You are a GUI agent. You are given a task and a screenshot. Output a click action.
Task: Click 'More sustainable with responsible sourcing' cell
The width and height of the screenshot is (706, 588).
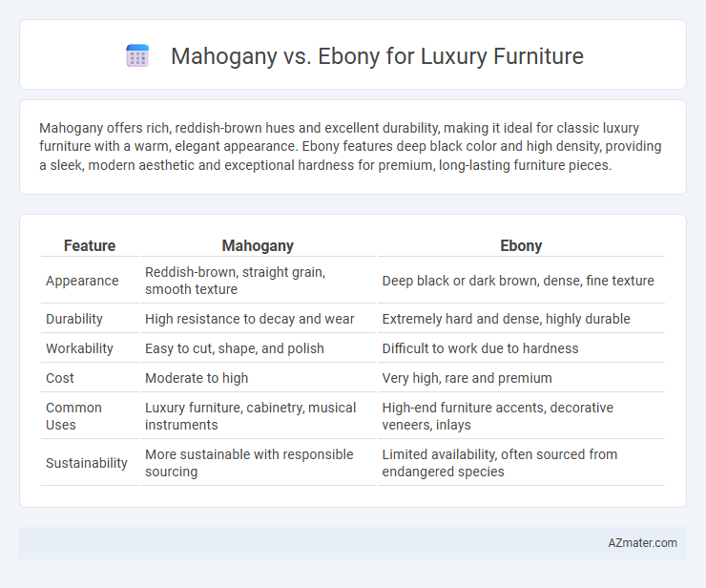[x=258, y=463]
